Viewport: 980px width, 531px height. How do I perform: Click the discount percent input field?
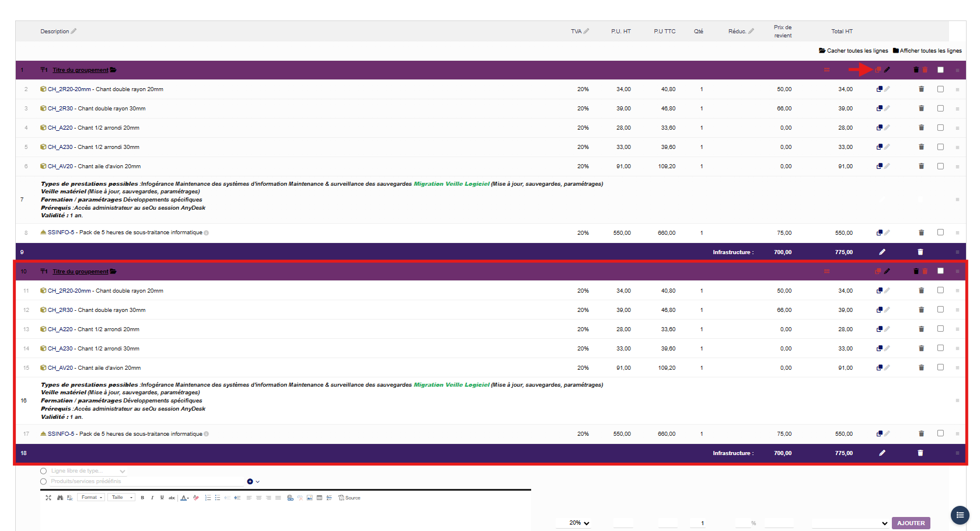click(743, 523)
